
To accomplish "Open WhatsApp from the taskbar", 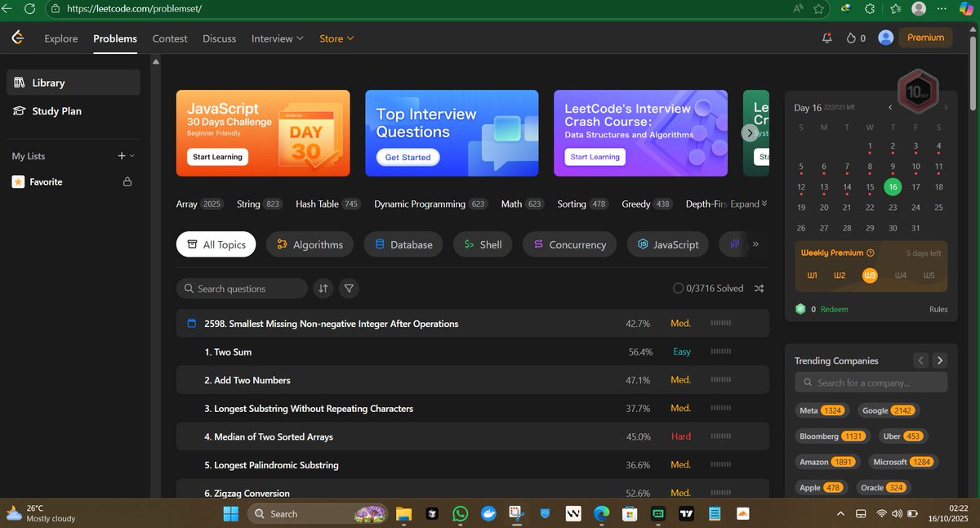I will [461, 513].
